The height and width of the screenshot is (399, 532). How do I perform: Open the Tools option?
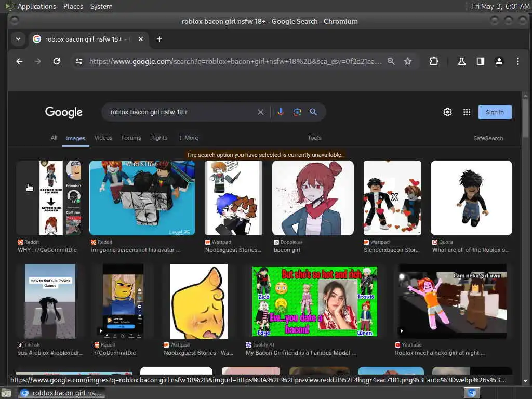click(x=314, y=138)
